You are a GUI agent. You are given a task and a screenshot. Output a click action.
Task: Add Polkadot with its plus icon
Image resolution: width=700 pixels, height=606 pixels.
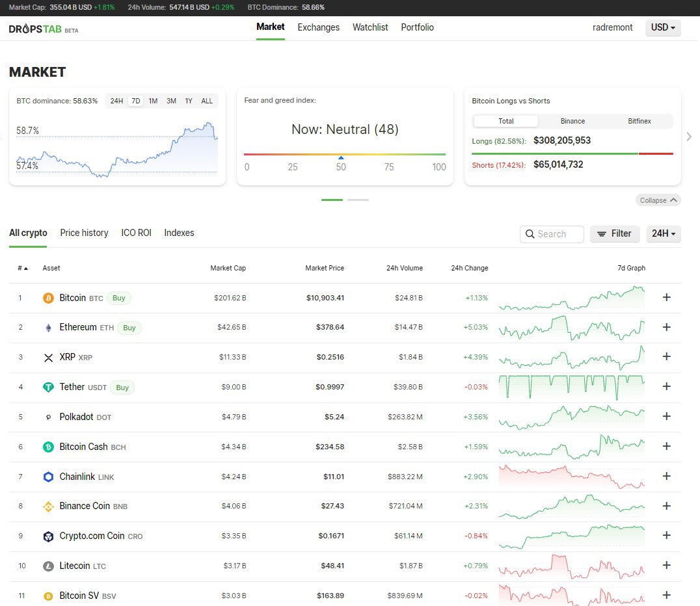(667, 416)
